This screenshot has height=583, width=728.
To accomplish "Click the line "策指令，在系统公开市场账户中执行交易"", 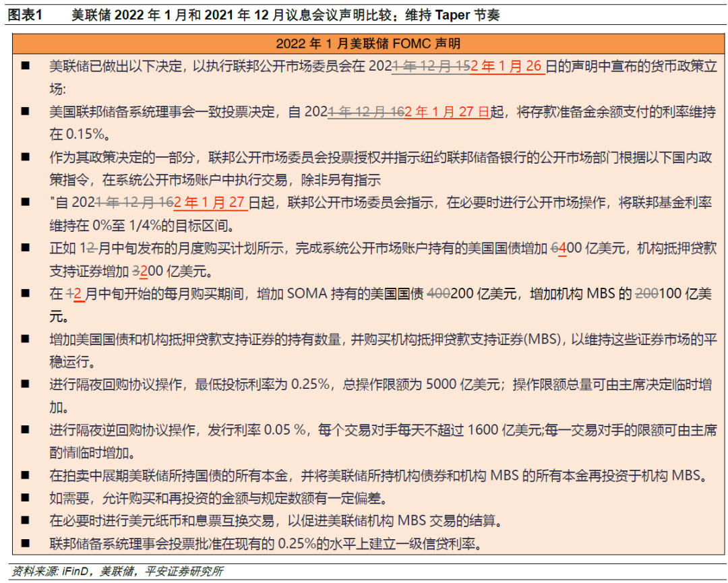I will point(215,180).
